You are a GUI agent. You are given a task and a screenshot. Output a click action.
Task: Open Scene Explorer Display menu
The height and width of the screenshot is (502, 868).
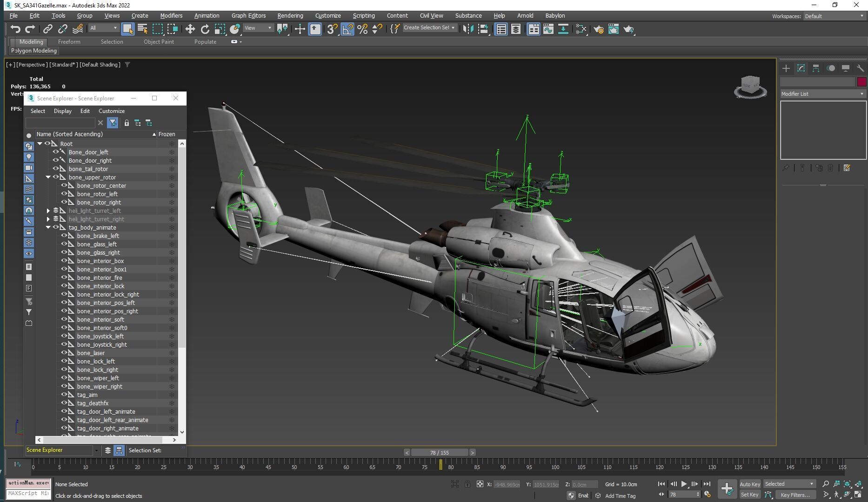tap(62, 111)
